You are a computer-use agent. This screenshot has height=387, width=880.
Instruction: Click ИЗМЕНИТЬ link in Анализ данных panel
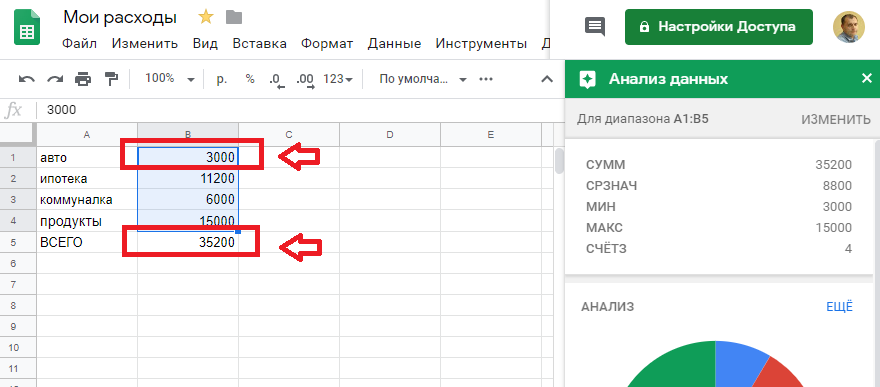click(836, 119)
